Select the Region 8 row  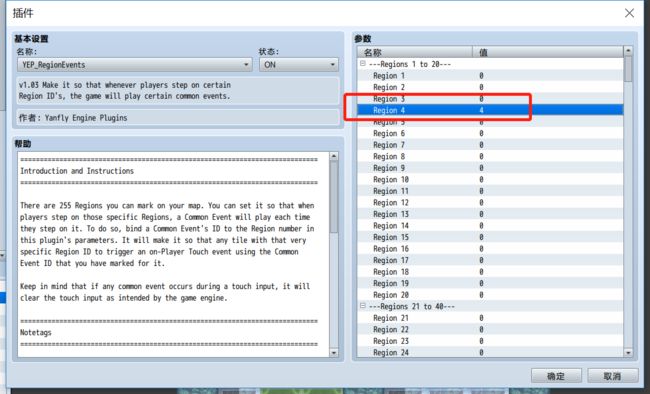(x=490, y=157)
